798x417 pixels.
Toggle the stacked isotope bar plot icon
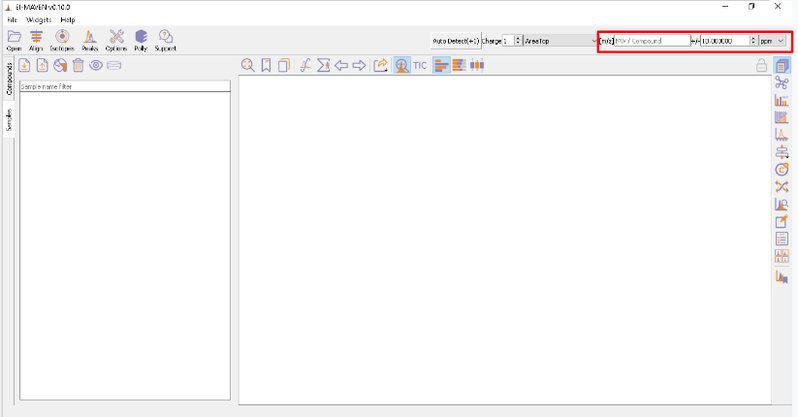click(x=459, y=65)
